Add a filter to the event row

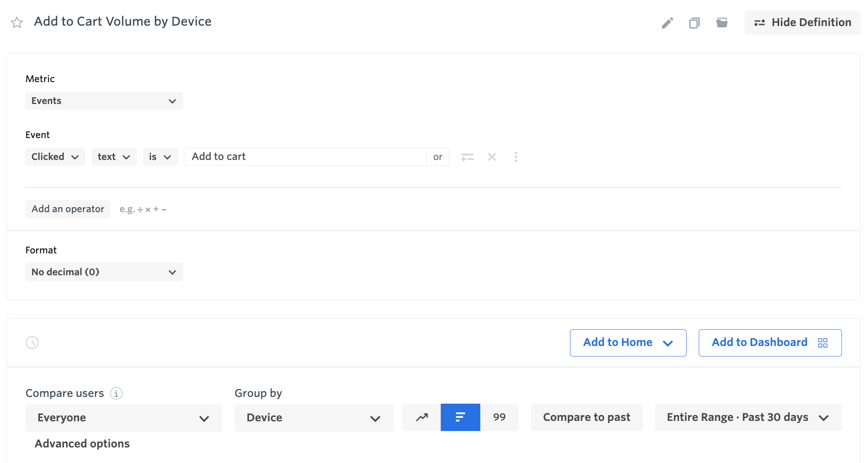(x=467, y=157)
